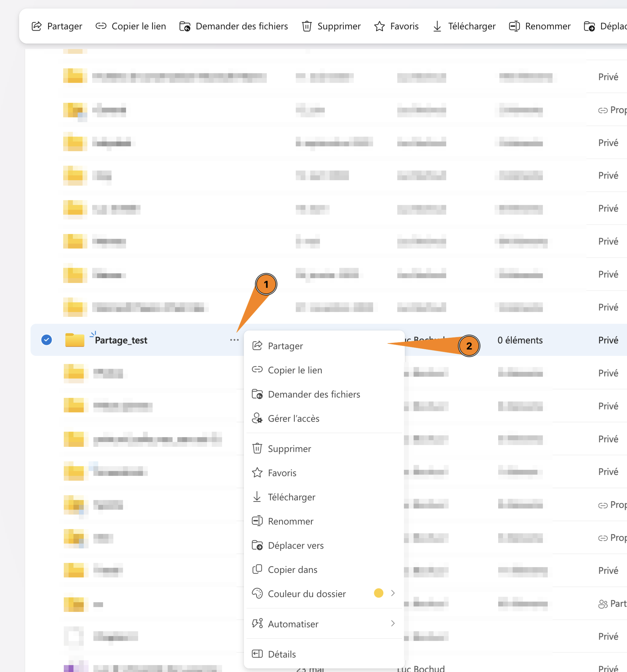Click the Télécharger download icon in top toolbar
This screenshot has width=627, height=672.
(x=437, y=26)
